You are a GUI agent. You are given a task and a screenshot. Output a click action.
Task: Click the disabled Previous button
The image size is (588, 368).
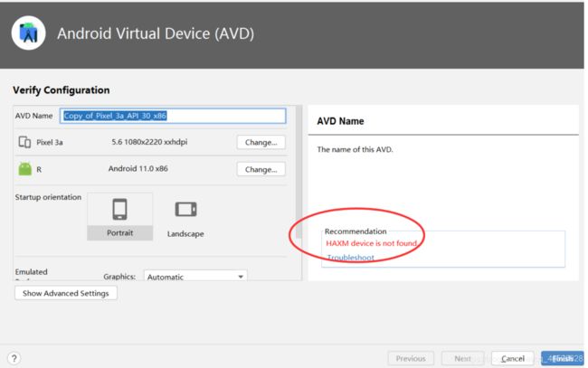point(411,359)
